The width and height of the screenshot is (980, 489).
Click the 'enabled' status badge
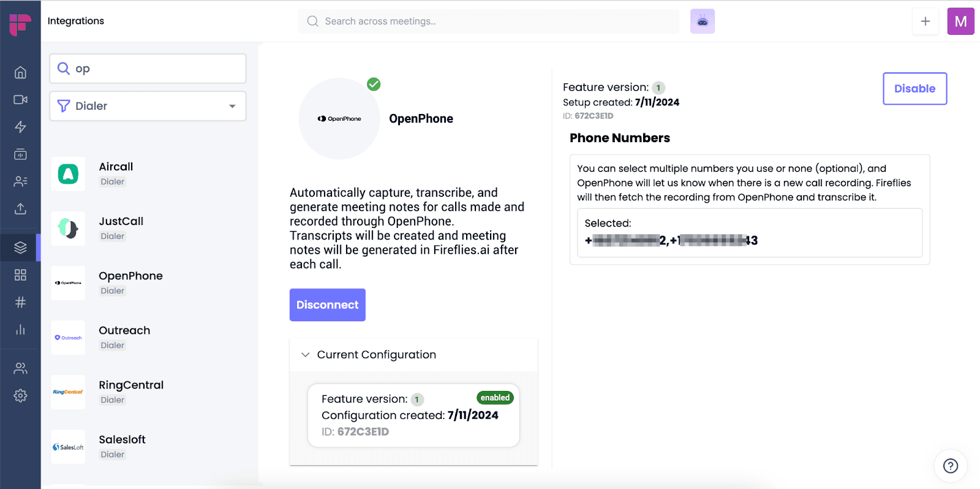(x=495, y=398)
